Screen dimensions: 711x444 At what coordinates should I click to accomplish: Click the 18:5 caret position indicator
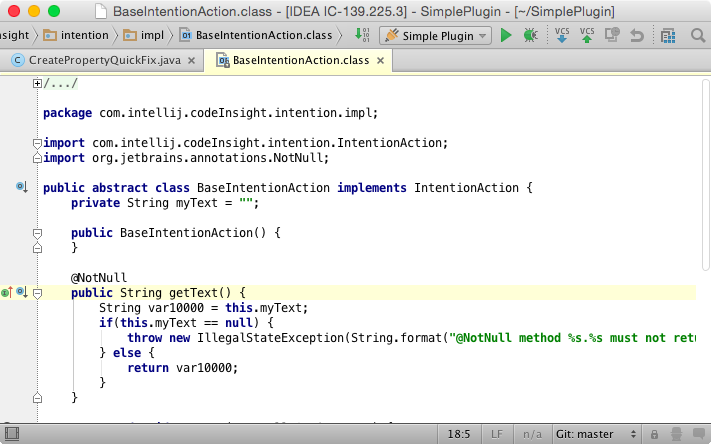[x=458, y=434]
